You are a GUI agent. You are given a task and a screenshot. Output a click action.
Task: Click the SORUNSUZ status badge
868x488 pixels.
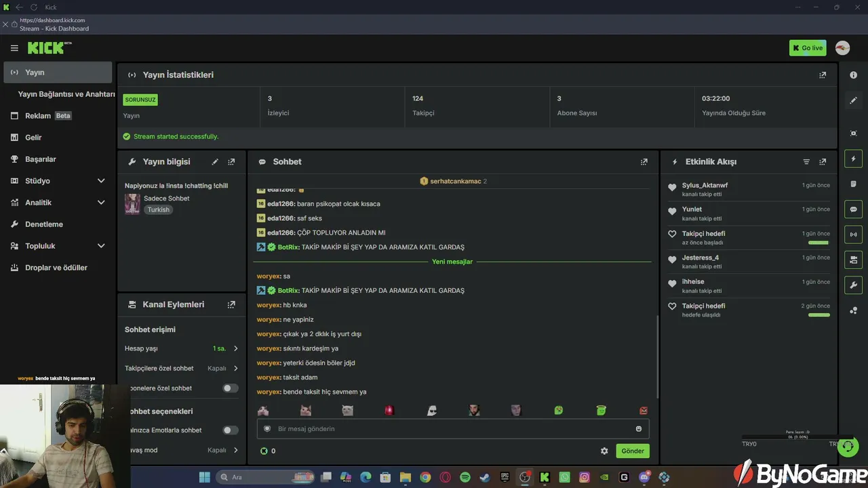coord(140,100)
